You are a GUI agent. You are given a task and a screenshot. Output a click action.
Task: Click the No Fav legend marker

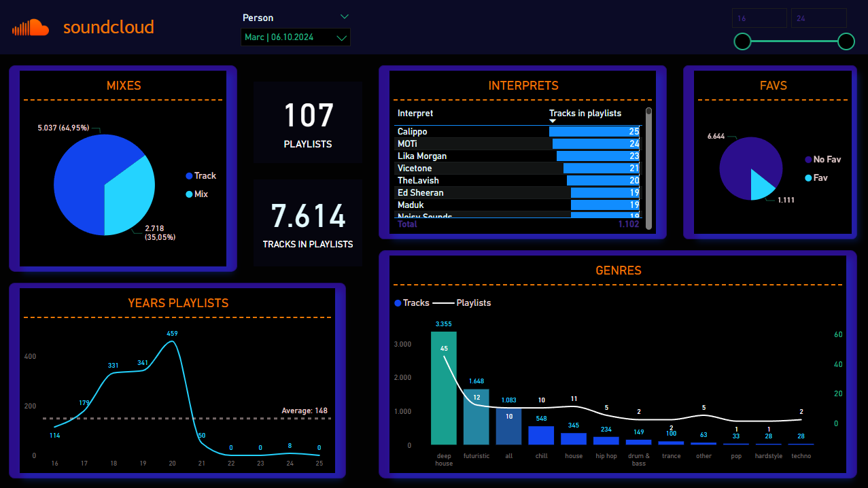808,159
